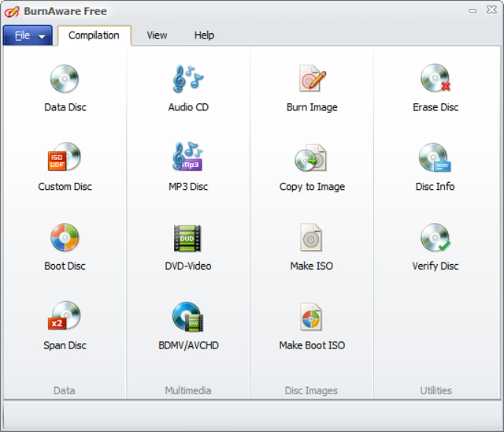
Task: Run the Verify Disc checkmark icon
Action: (435, 237)
